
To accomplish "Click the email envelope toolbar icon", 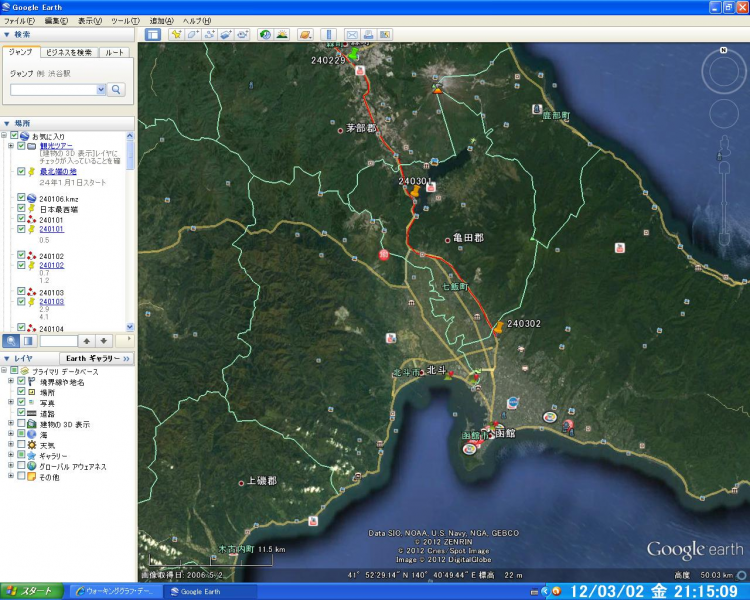I will click(352, 34).
